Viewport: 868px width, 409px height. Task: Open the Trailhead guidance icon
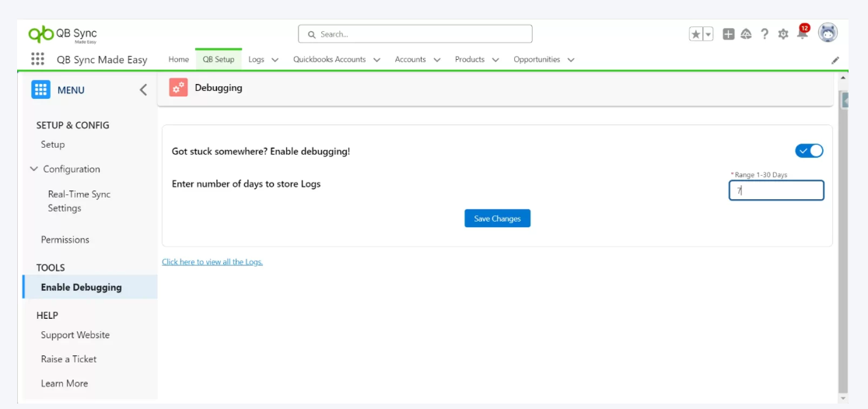746,34
